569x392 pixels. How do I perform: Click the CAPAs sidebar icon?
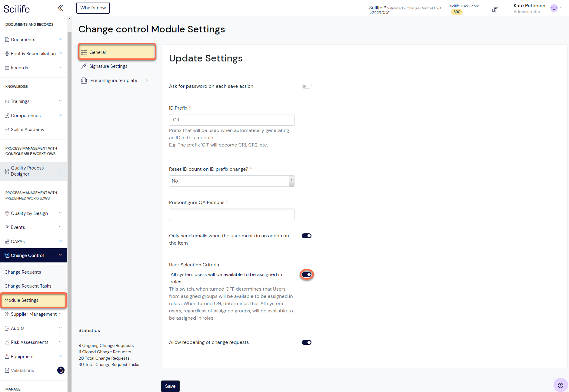7,242
